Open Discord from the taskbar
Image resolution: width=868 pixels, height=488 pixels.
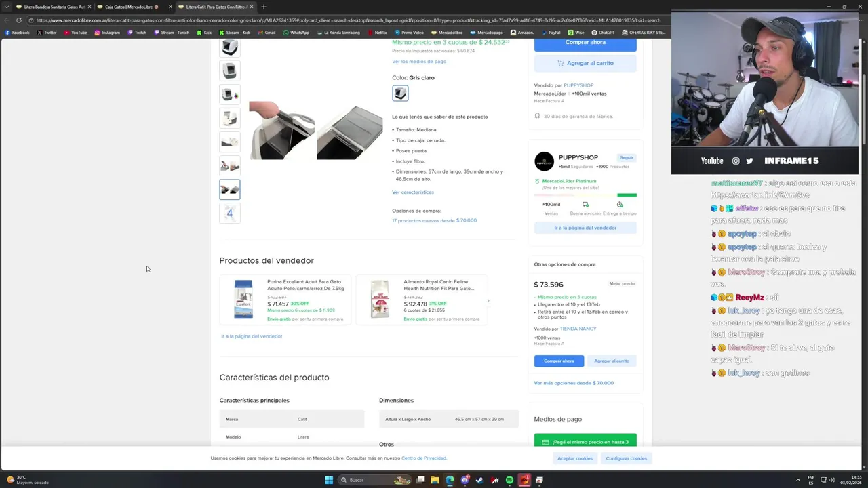pos(465,480)
